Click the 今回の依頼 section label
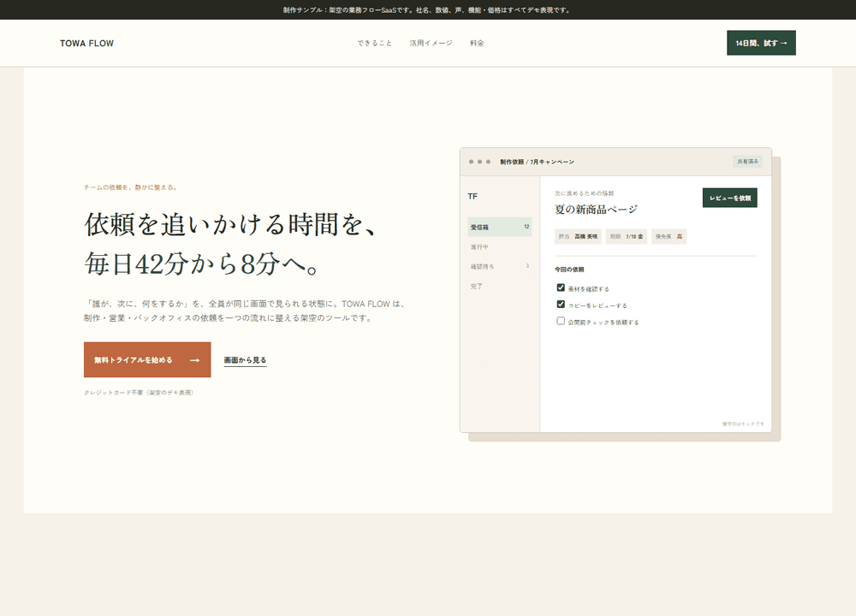This screenshot has width=856, height=616. click(x=569, y=269)
